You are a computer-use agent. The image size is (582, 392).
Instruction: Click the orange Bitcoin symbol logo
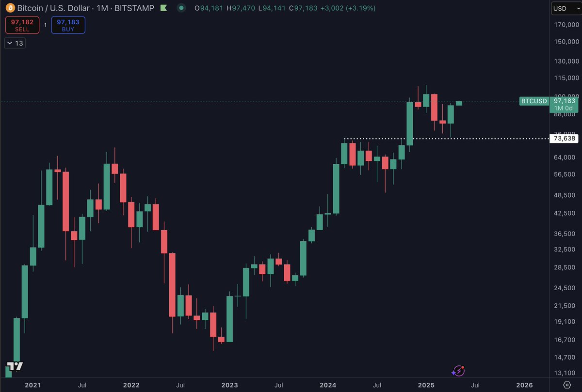coord(10,8)
